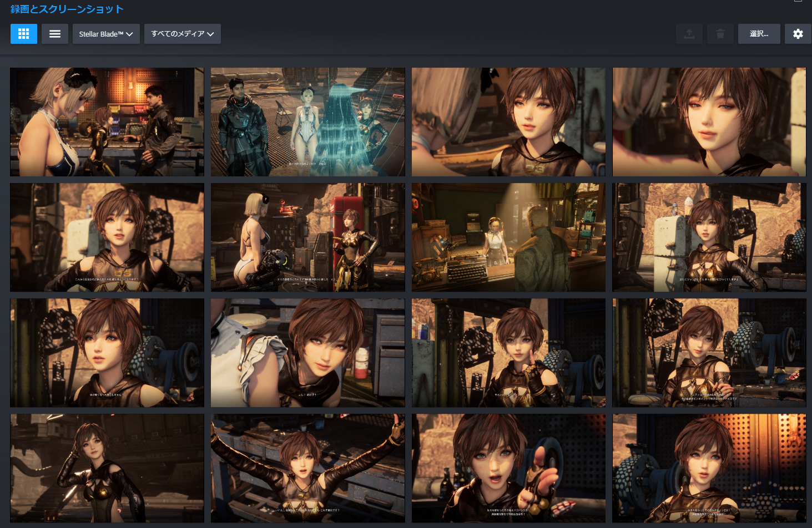This screenshot has width=812, height=528.
Task: Open screenshot settings gear
Action: coord(798,34)
